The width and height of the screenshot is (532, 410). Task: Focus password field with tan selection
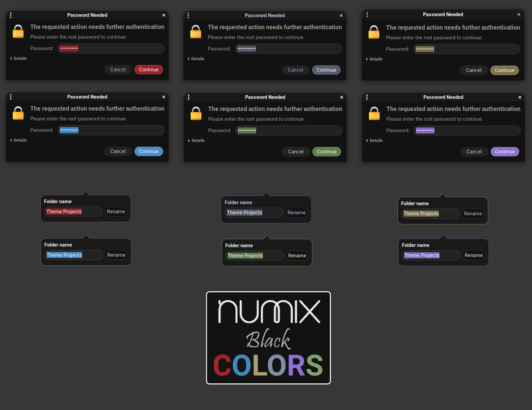[x=467, y=49]
